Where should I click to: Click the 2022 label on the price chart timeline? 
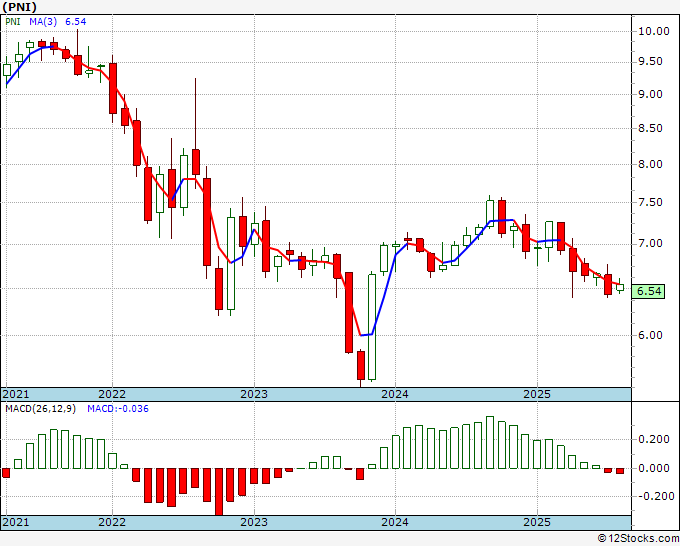coord(112,394)
